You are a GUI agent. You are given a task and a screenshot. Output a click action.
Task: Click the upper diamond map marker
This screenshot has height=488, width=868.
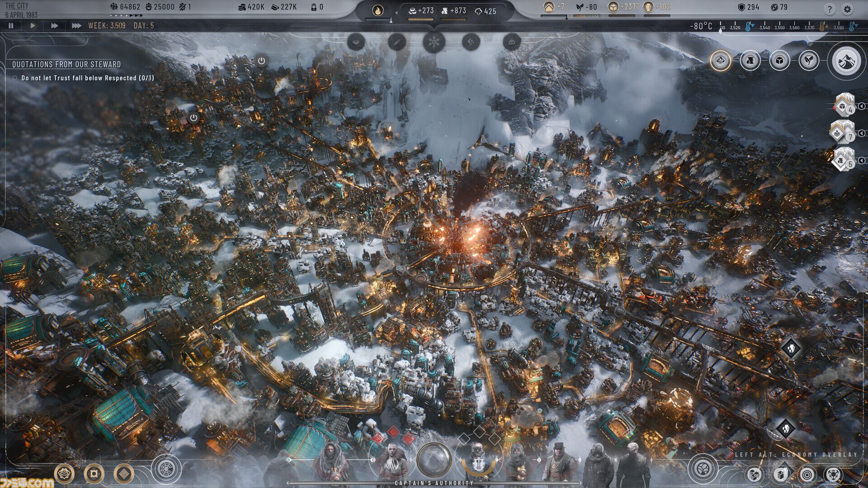tap(791, 348)
